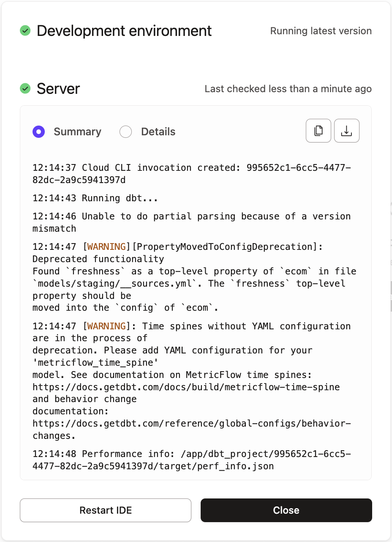
Task: Click the download arrow icon button
Action: pos(346,131)
